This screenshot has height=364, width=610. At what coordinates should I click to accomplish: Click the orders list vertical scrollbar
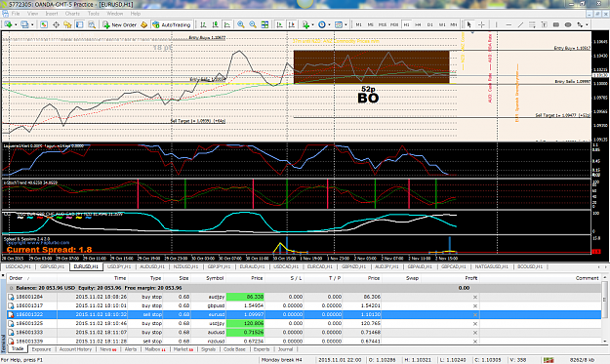604,307
